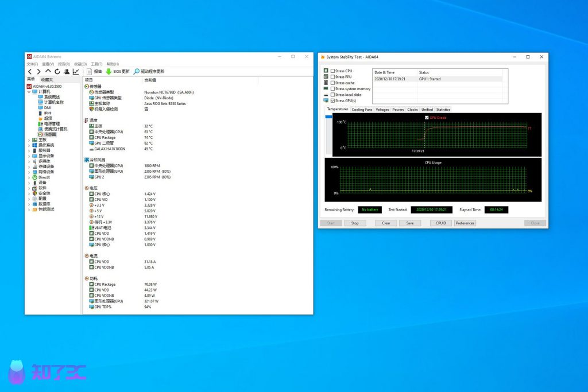Image resolution: width=588 pixels, height=392 pixels.
Task: Collapse the 计算机 tree node
Action: click(29, 92)
